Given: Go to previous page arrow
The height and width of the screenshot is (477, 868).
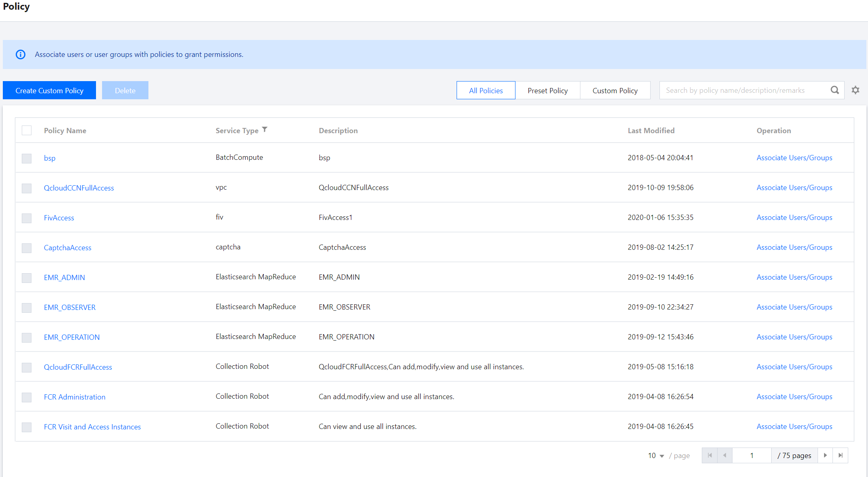Looking at the screenshot, I should coord(724,455).
